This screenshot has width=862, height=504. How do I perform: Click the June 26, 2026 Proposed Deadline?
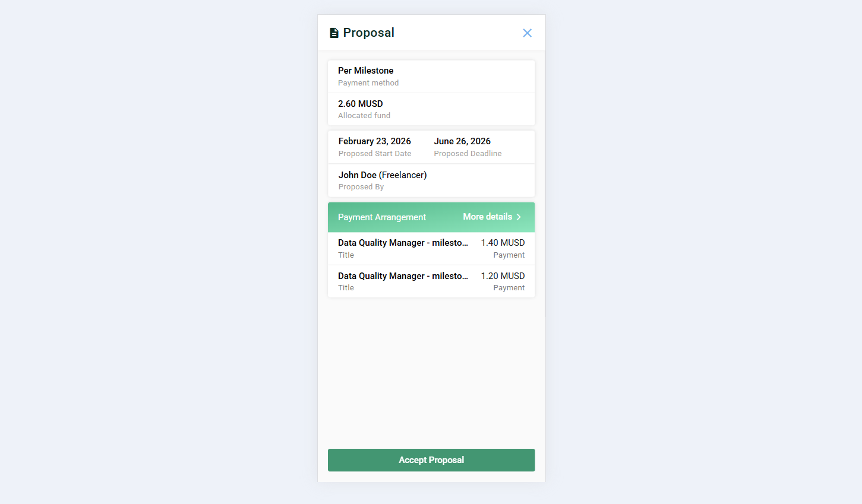click(x=468, y=147)
